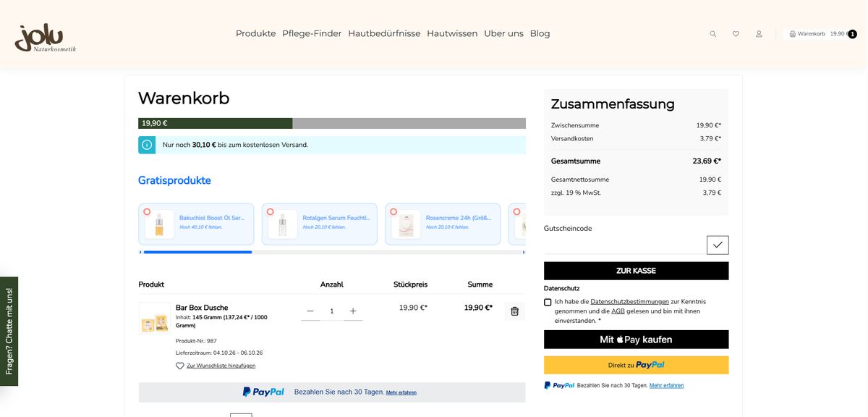Go to Über uns page
This screenshot has width=868, height=417.
[x=503, y=33]
